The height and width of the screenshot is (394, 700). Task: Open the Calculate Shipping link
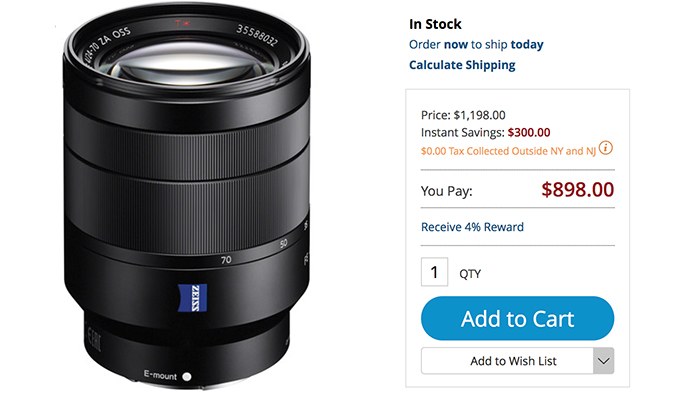click(462, 65)
